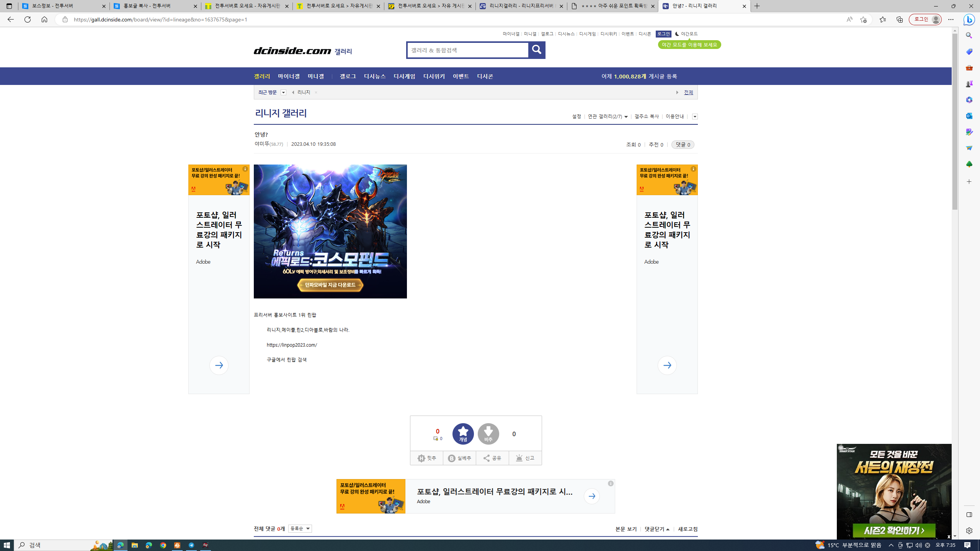
Task: Click the 공유 share button
Action: pos(492,458)
